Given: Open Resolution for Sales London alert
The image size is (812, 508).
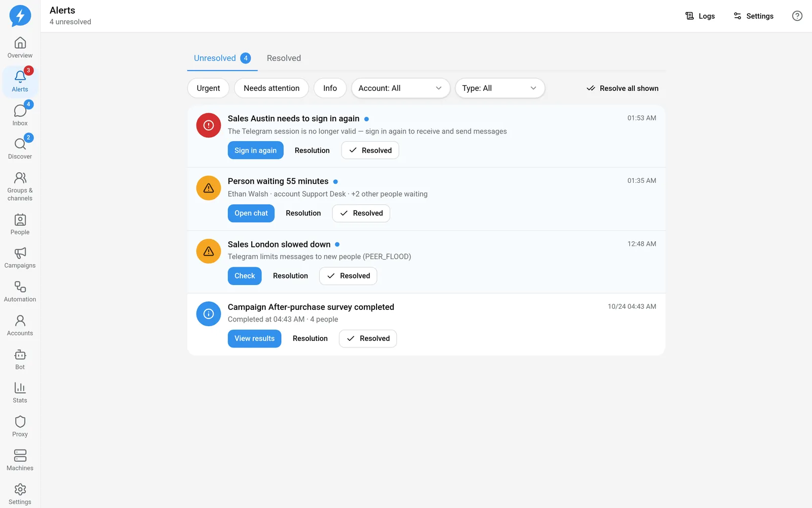Looking at the screenshot, I should click(x=290, y=276).
